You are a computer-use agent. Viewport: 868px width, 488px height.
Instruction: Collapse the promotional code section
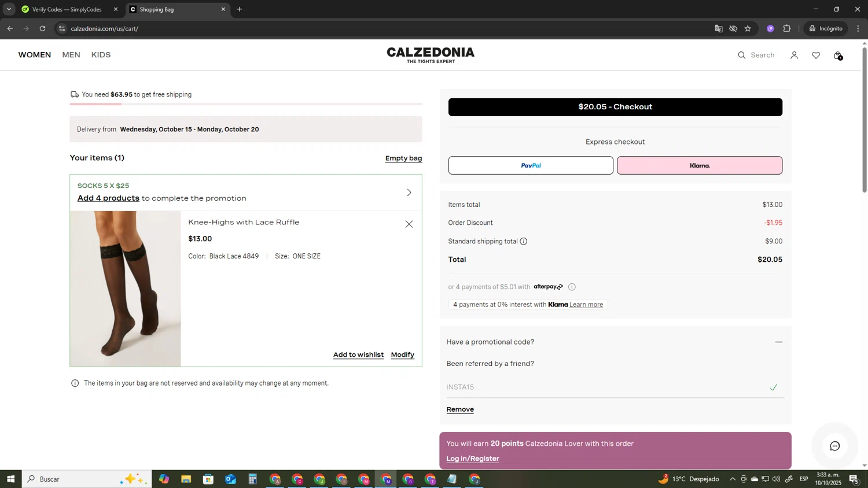tap(779, 342)
